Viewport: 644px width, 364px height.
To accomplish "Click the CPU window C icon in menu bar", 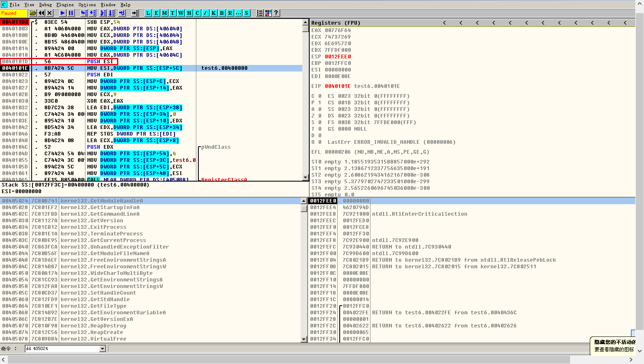I will pos(4,5).
